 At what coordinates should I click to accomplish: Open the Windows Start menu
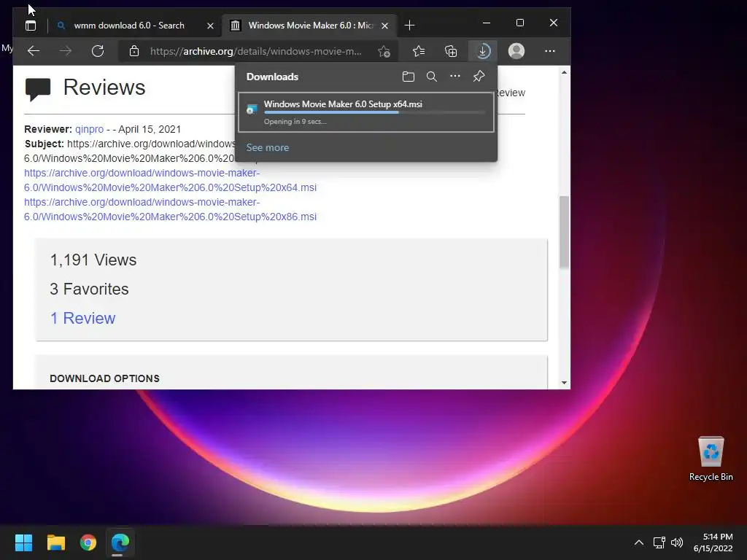click(x=23, y=542)
